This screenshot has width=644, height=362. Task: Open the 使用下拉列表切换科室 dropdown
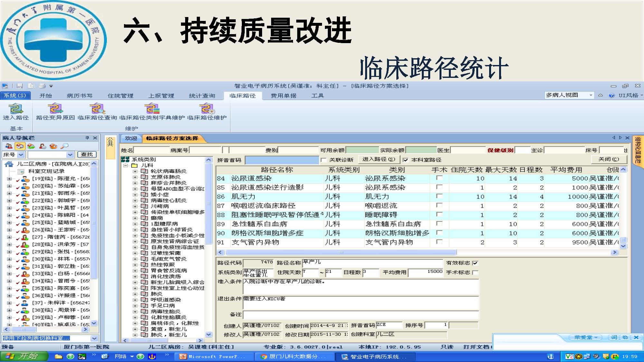click(x=94, y=338)
